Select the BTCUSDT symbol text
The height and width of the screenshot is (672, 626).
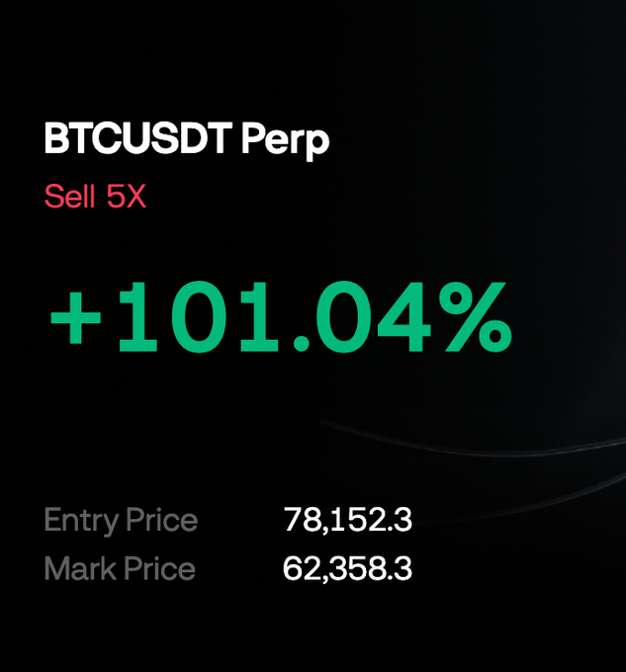click(x=138, y=138)
